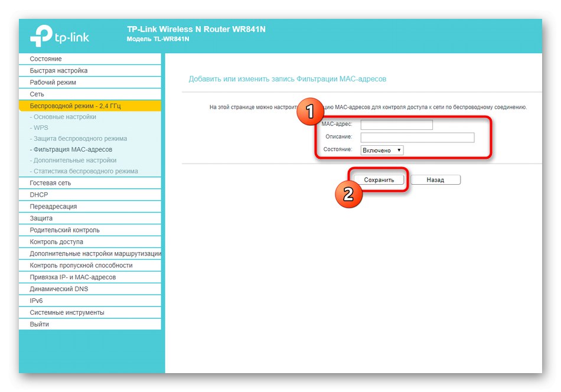Open the DHCP section
The image size is (561, 392).
click(x=90, y=195)
